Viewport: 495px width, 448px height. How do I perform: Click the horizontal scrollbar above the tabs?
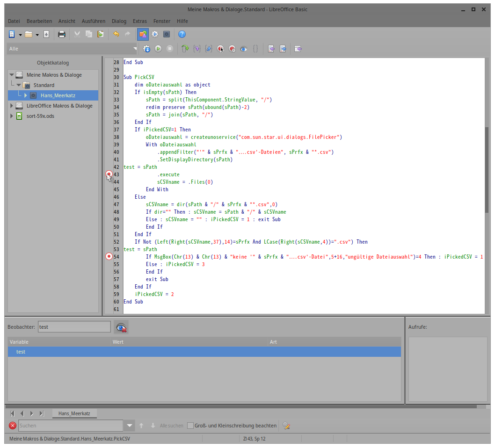click(x=241, y=407)
